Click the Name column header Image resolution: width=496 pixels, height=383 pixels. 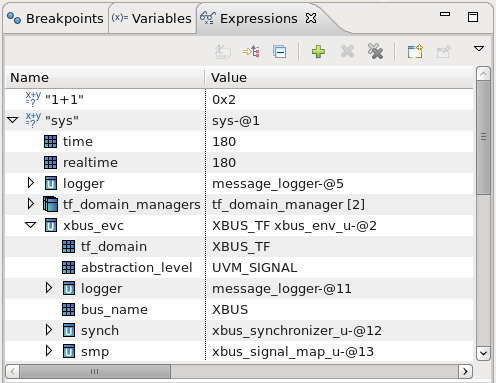click(105, 78)
